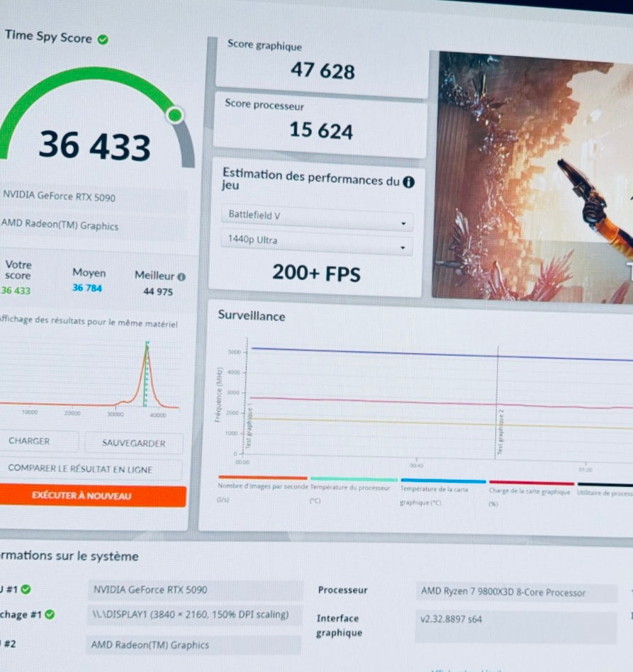Click the 200+ FPS estimate

tap(316, 273)
